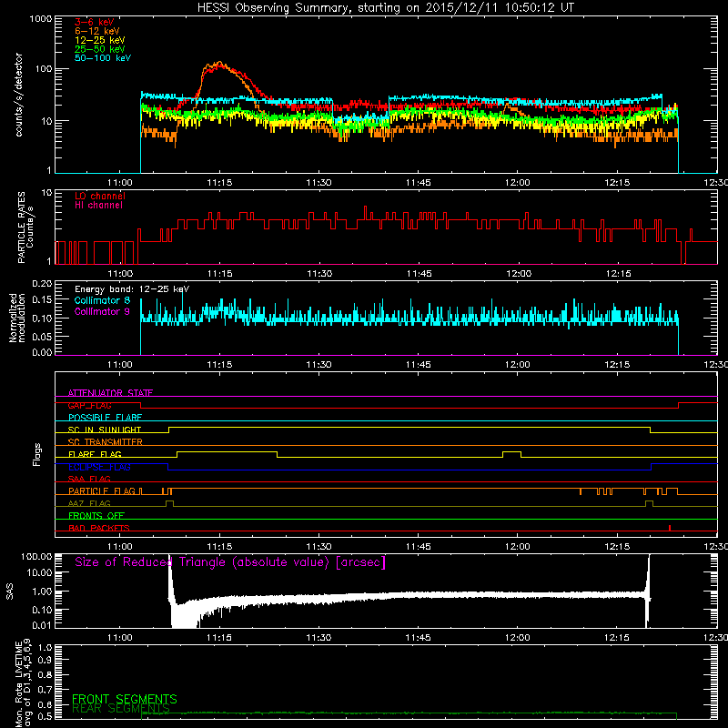Click the 0.20 tick on modulation plot
This screenshot has width=728, height=728.
click(42, 284)
